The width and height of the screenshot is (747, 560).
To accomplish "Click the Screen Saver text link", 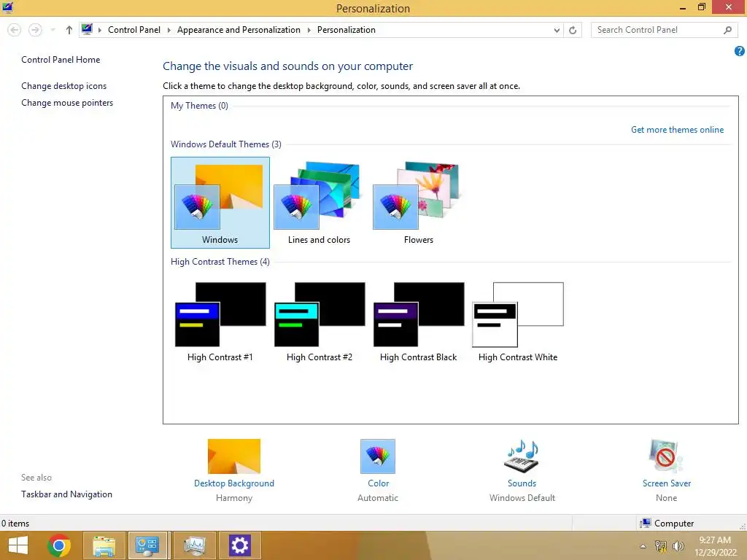I will [667, 483].
